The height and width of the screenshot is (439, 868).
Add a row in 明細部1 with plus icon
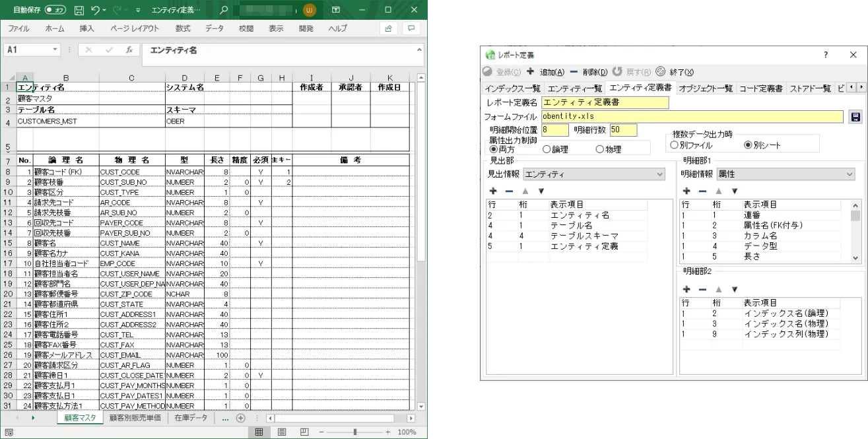[686, 191]
